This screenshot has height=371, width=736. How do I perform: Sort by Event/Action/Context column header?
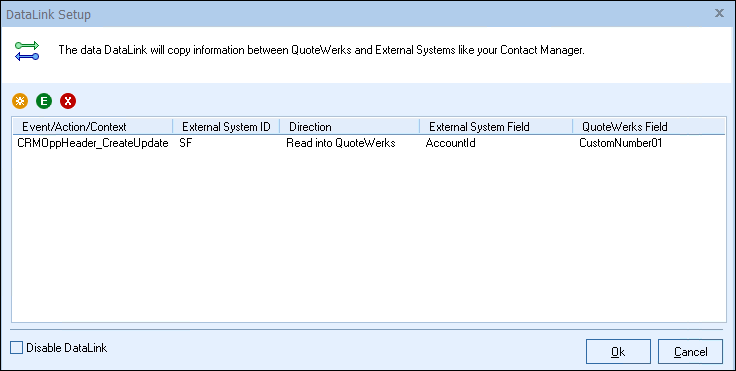point(92,126)
